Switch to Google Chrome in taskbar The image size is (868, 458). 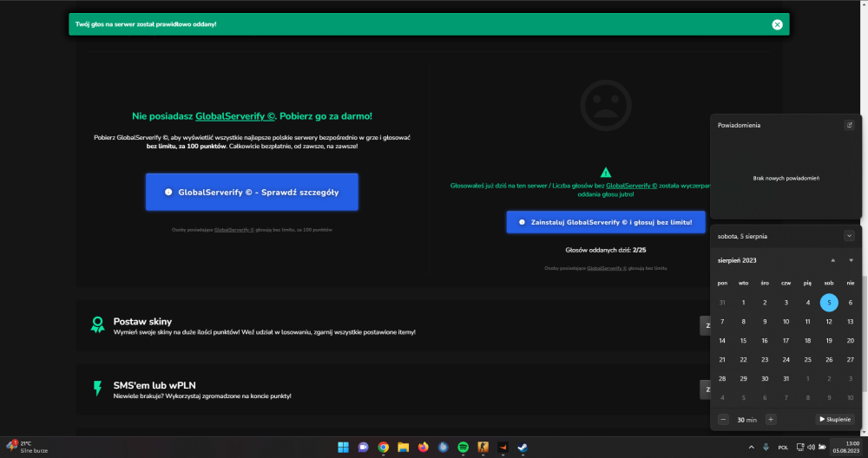[x=383, y=447]
